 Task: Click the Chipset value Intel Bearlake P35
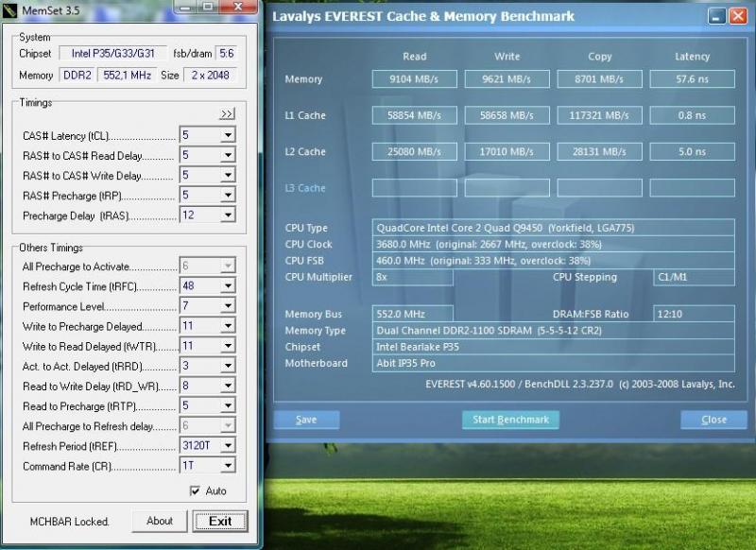[x=554, y=347]
